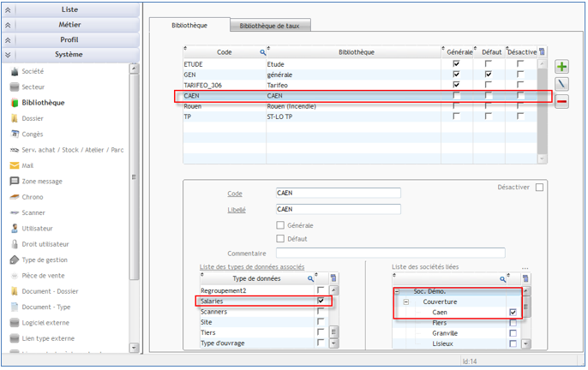This screenshot has width=588, height=370.
Task: Open the Mail item in sidebar
Action: (27, 165)
